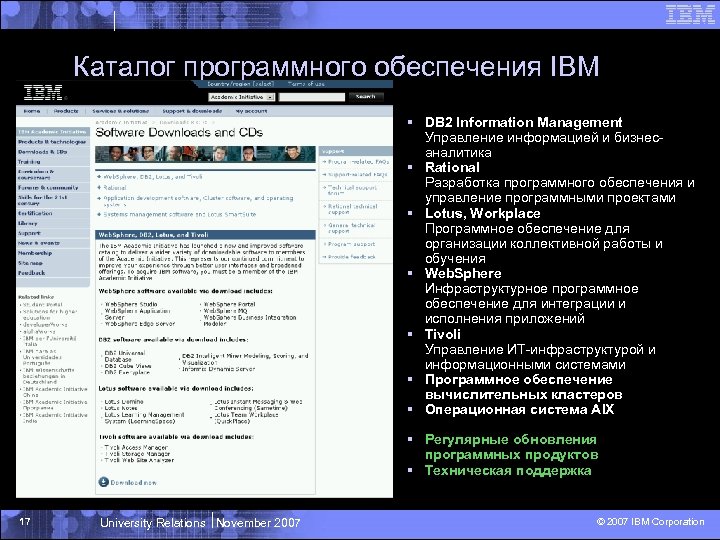
Task: Open Systems management software and Lotus SmartSuite link
Action: pyautogui.click(x=180, y=214)
